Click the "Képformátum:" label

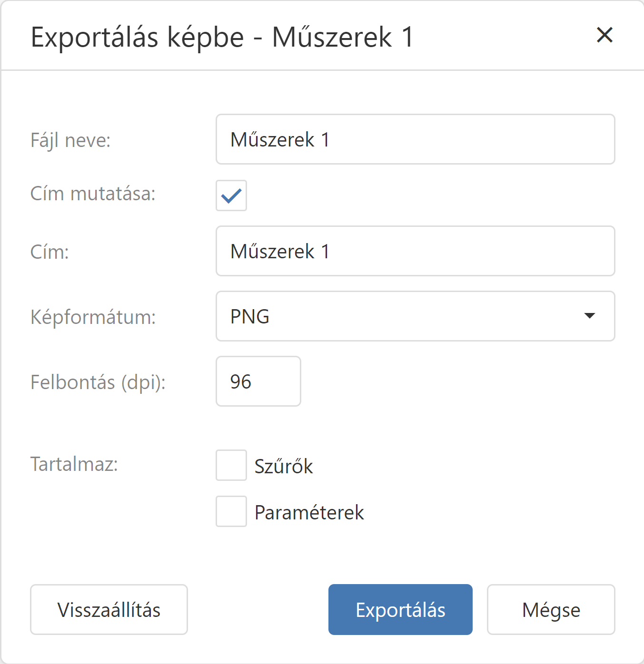[x=93, y=317]
